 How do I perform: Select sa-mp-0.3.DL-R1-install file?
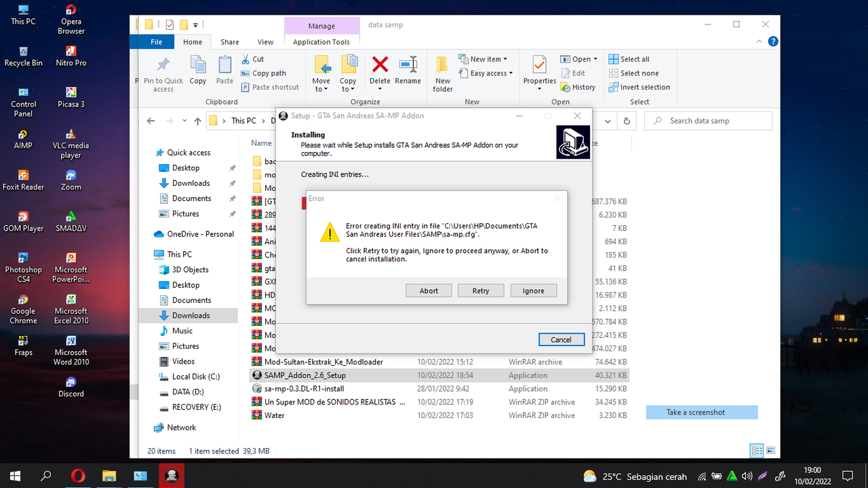click(439, 389)
